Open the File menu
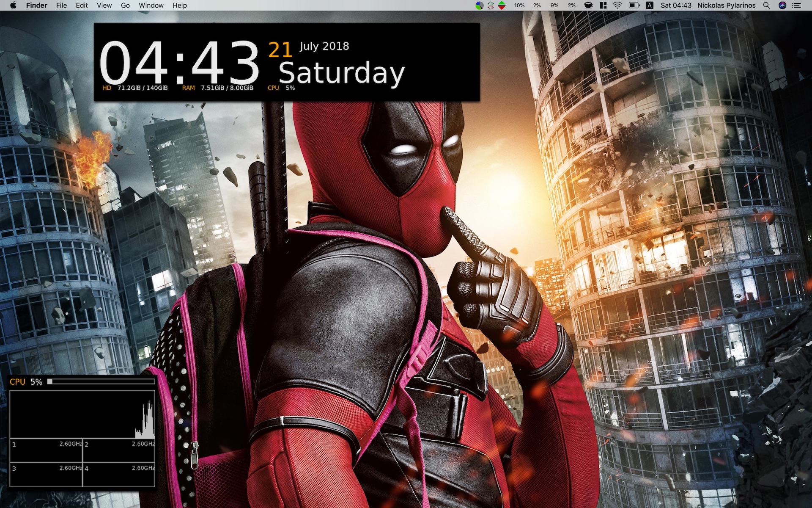The width and height of the screenshot is (812, 508). (x=61, y=6)
